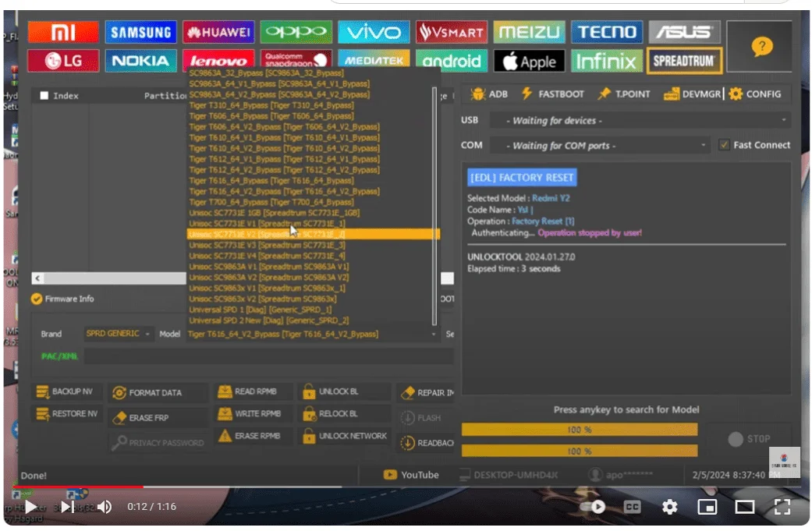Image resolution: width=812 pixels, height=531 pixels.
Task: Select the MediaTek chipset tile
Action: 374,59
